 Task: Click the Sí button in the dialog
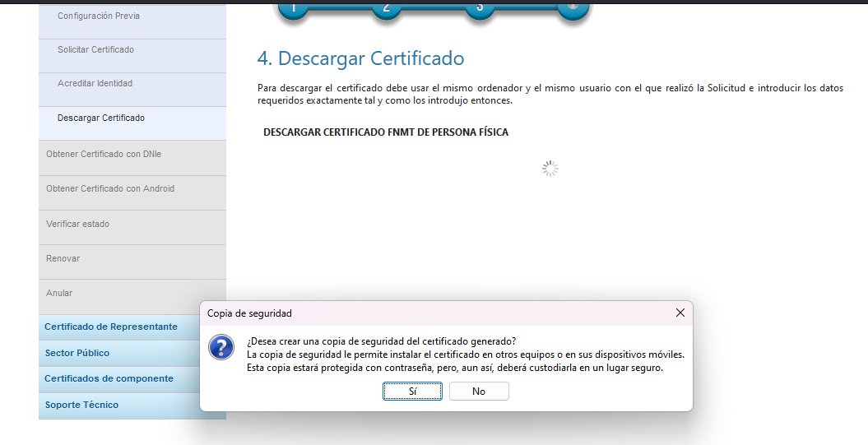[412, 392]
